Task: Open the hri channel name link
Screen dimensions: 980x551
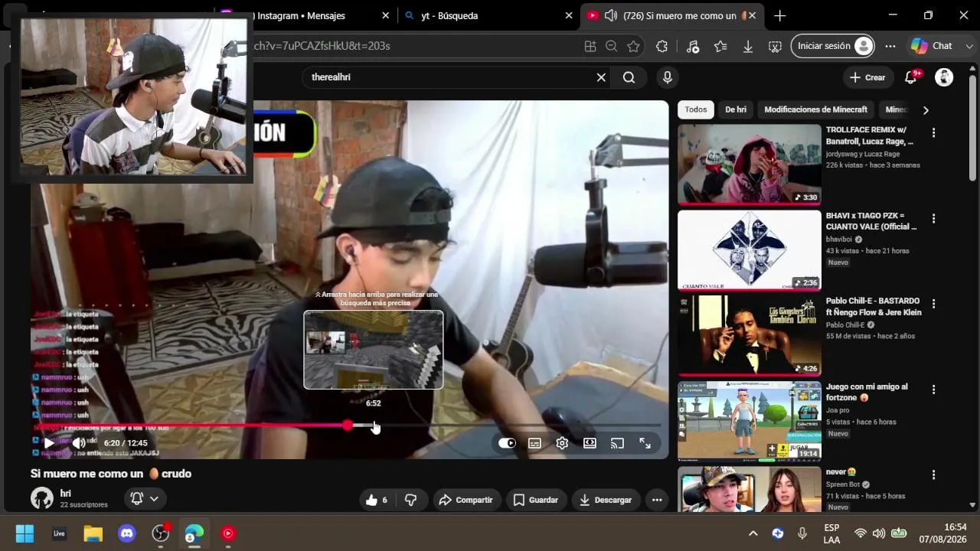Action: pos(65,494)
